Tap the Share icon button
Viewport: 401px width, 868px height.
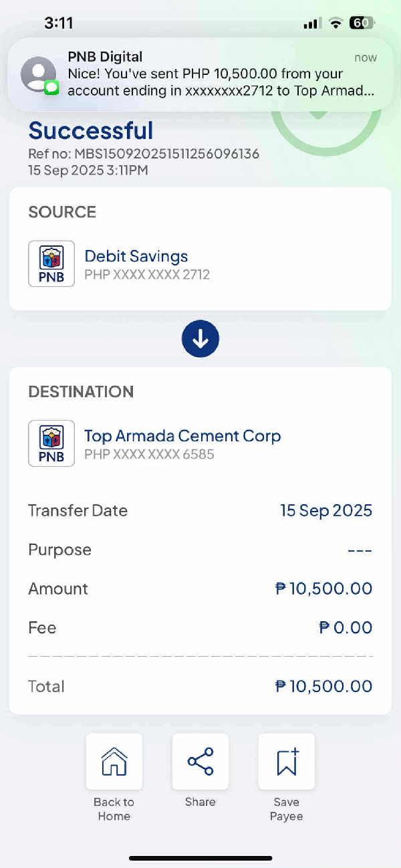[x=200, y=762]
